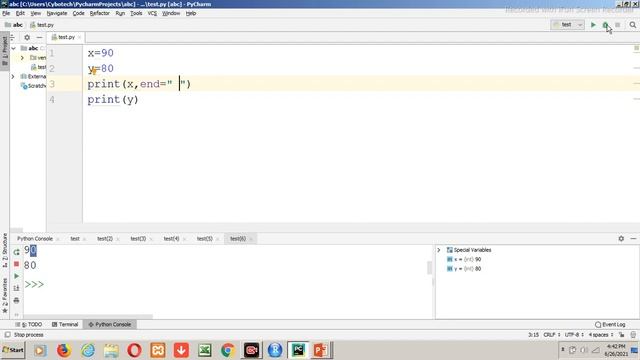640x360 pixels.
Task: Stop the console with red square
Action: click(16, 264)
